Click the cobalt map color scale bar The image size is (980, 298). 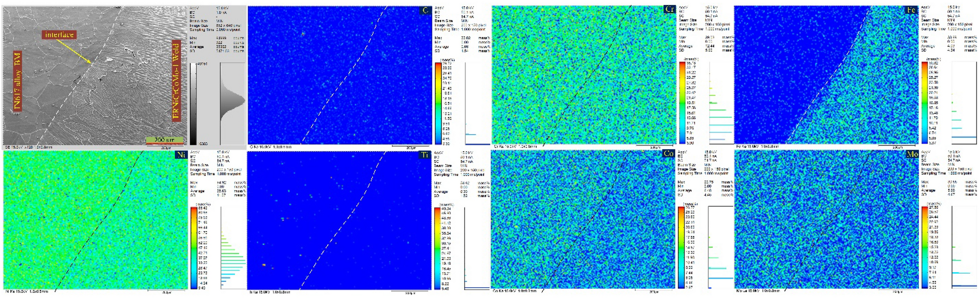[681, 248]
